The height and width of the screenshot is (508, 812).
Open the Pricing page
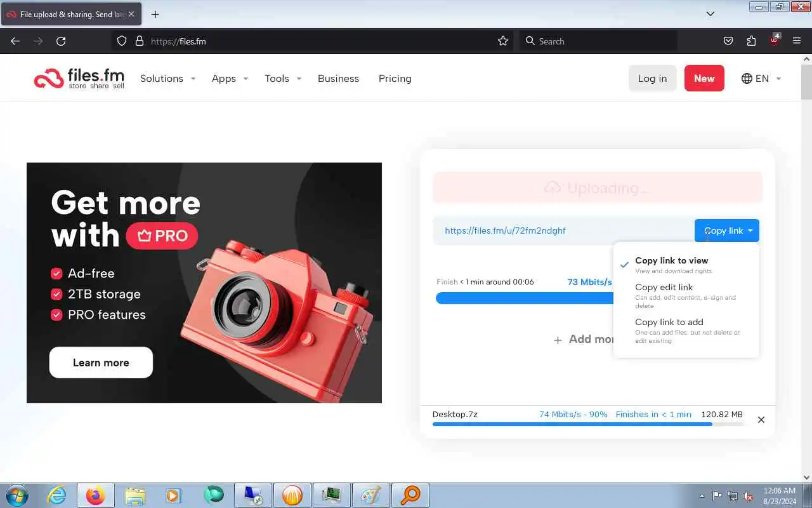(x=395, y=79)
